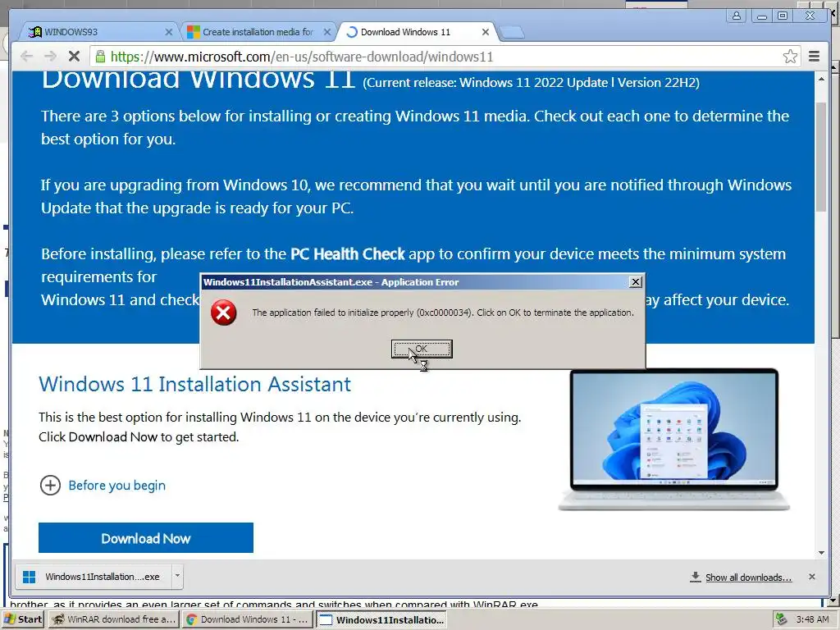Image resolution: width=840 pixels, height=630 pixels.
Task: Stop page loading with the X button
Action: pyautogui.click(x=75, y=57)
